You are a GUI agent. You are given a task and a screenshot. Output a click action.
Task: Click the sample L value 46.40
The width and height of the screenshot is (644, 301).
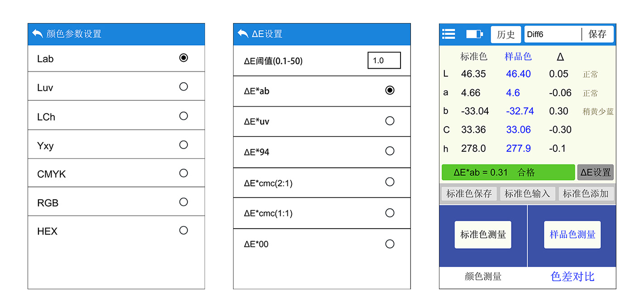click(518, 74)
